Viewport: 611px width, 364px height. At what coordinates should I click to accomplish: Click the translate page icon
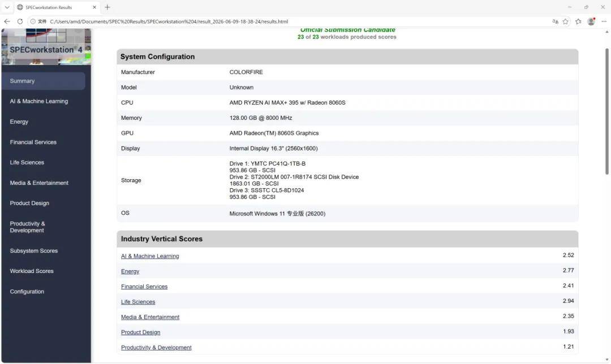[x=556, y=21]
